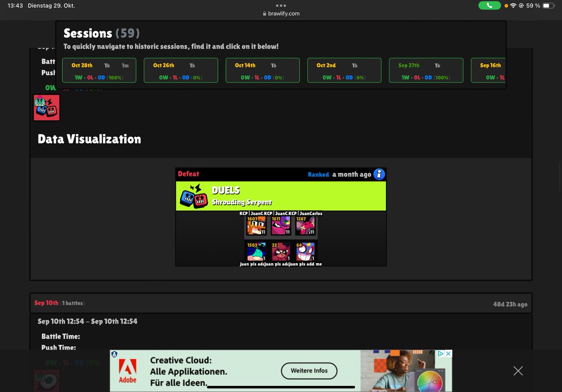Image resolution: width=562 pixels, height=392 pixels.
Task: Select brawler portrait with 1287 trophies
Action: coord(305,226)
